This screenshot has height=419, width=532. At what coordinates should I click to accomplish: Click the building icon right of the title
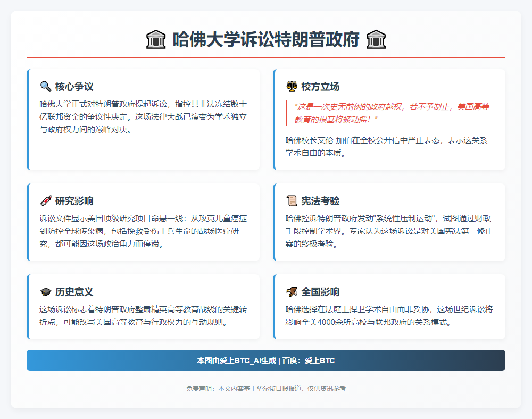click(x=376, y=39)
